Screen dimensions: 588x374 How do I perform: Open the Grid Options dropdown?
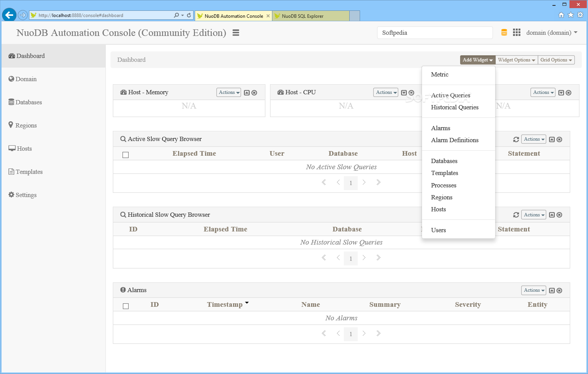point(556,60)
